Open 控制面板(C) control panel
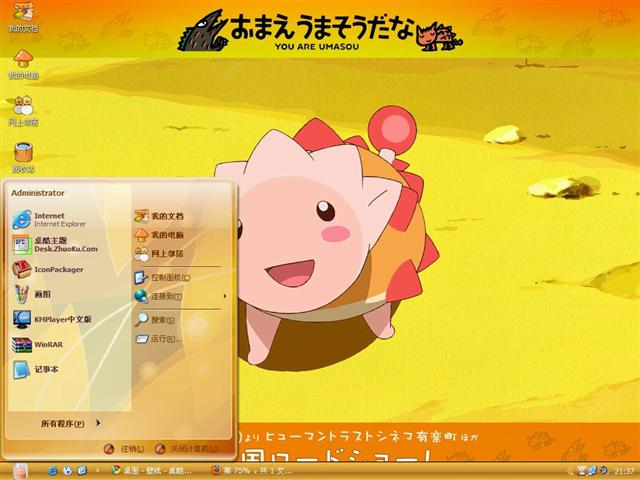640x480 pixels. pos(162,278)
